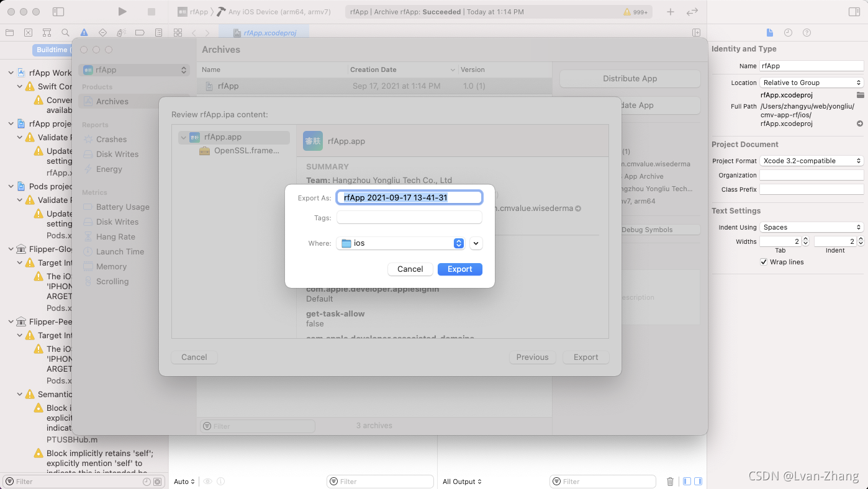Reveal Full Path in Finder arrow icon
Image resolution: width=868 pixels, height=489 pixels.
tap(860, 123)
